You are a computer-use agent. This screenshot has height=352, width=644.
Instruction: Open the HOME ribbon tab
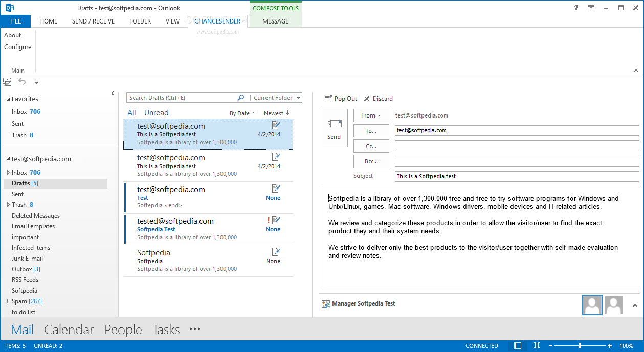coord(49,21)
